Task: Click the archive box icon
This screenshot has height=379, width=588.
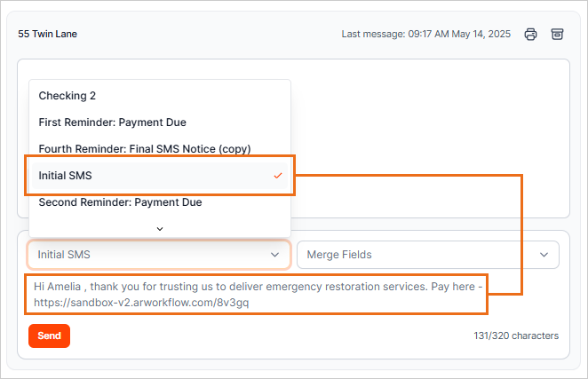Action: click(557, 35)
